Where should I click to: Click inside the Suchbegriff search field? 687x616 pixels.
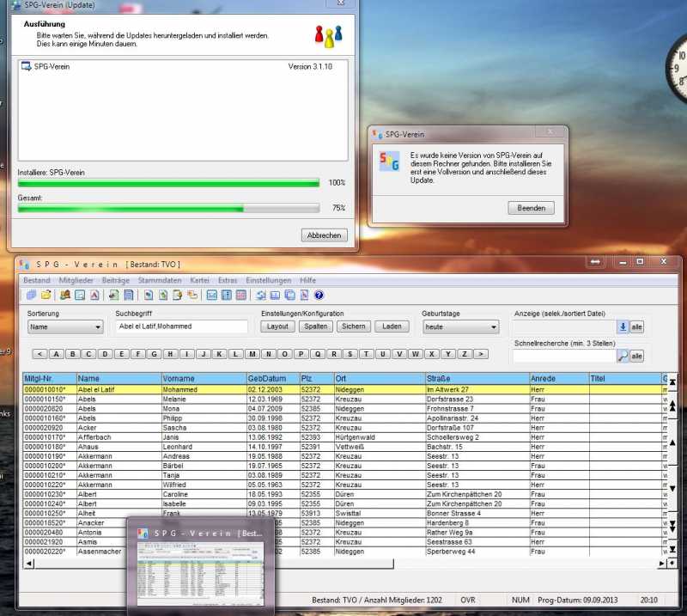tap(180, 327)
